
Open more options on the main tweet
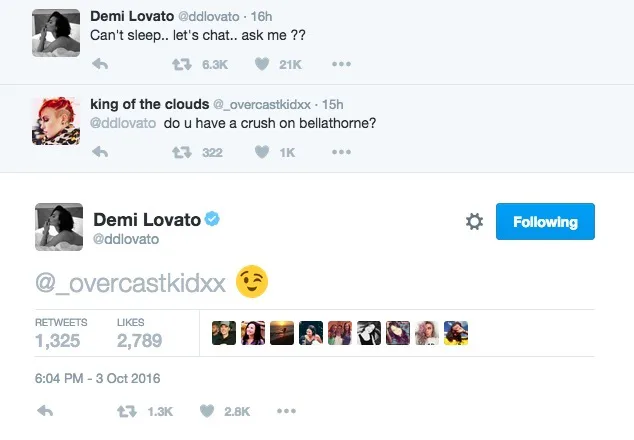(x=286, y=411)
